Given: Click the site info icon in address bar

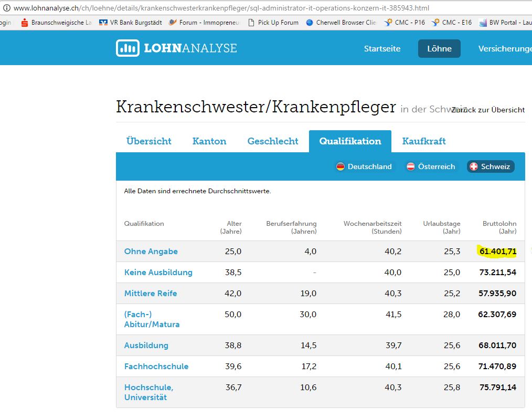Looking at the screenshot, I should click(x=6, y=8).
